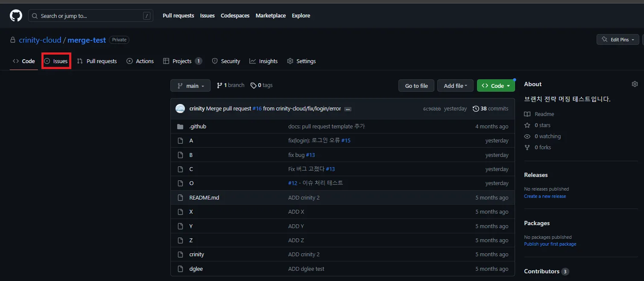View the 0 forks link
The height and width of the screenshot is (281, 644).
(x=538, y=148)
